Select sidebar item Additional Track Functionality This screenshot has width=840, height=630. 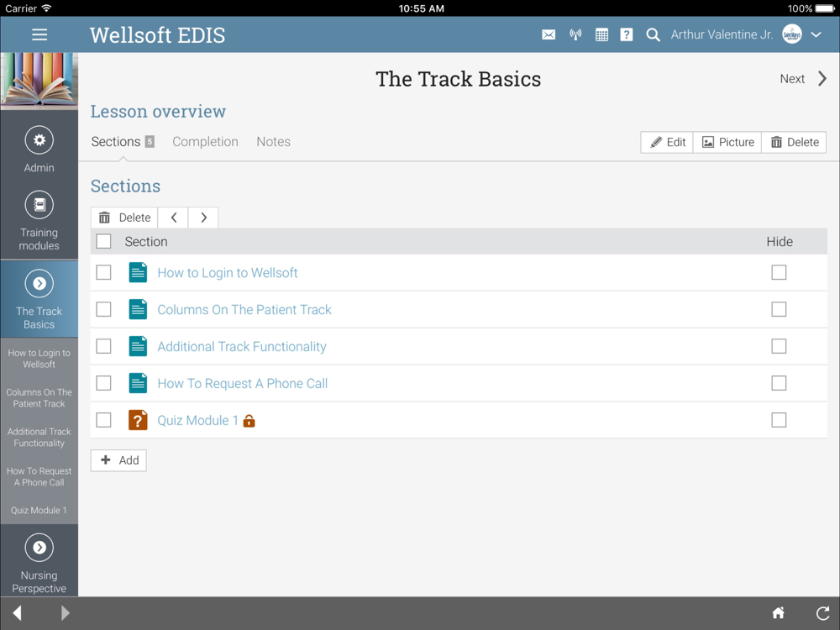click(x=39, y=437)
